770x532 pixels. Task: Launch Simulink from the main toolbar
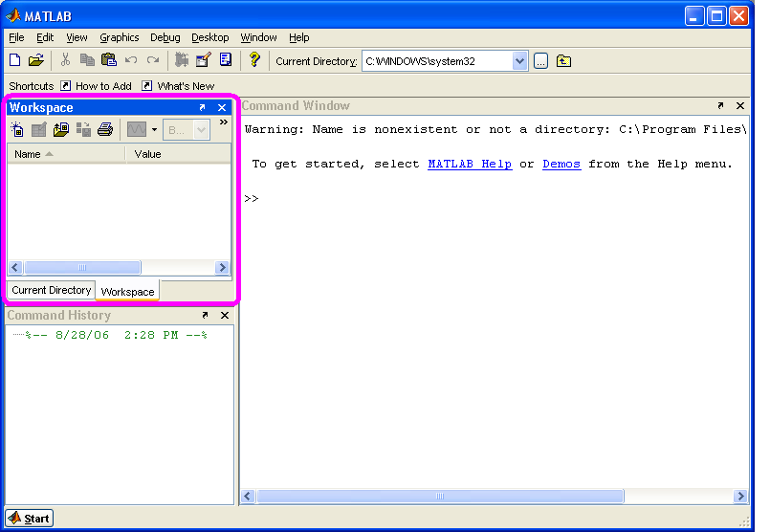click(x=182, y=60)
